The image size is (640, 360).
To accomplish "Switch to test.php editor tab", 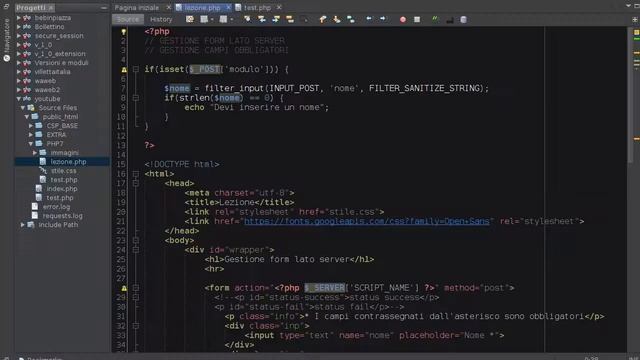I will click(258, 8).
